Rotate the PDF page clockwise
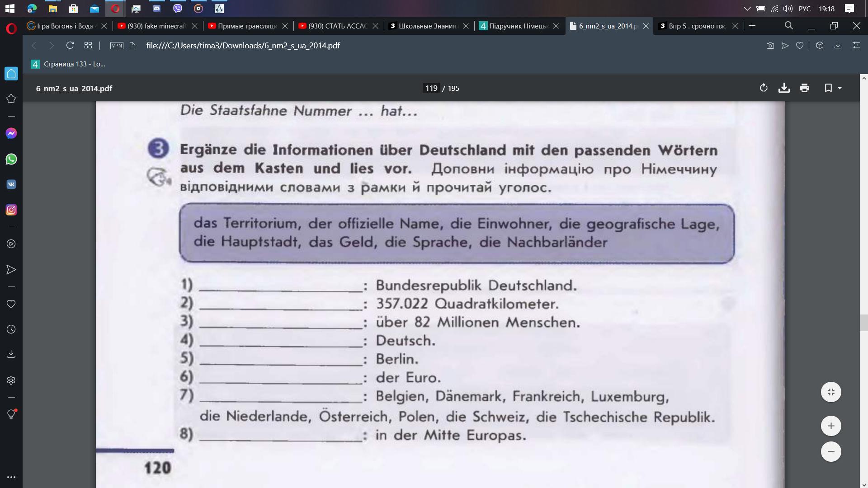 click(764, 88)
